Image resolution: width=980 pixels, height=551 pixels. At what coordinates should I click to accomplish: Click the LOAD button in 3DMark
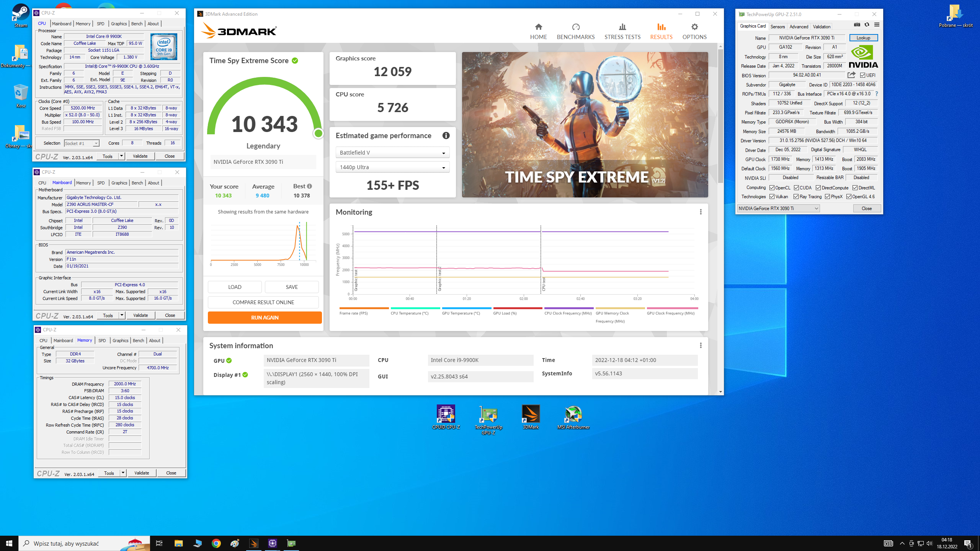coord(235,287)
